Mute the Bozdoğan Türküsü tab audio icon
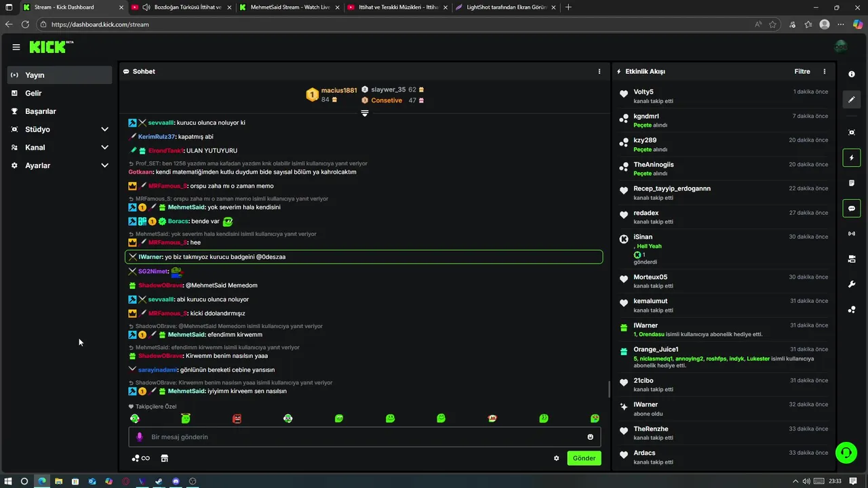Viewport: 868px width, 488px height. point(146,7)
